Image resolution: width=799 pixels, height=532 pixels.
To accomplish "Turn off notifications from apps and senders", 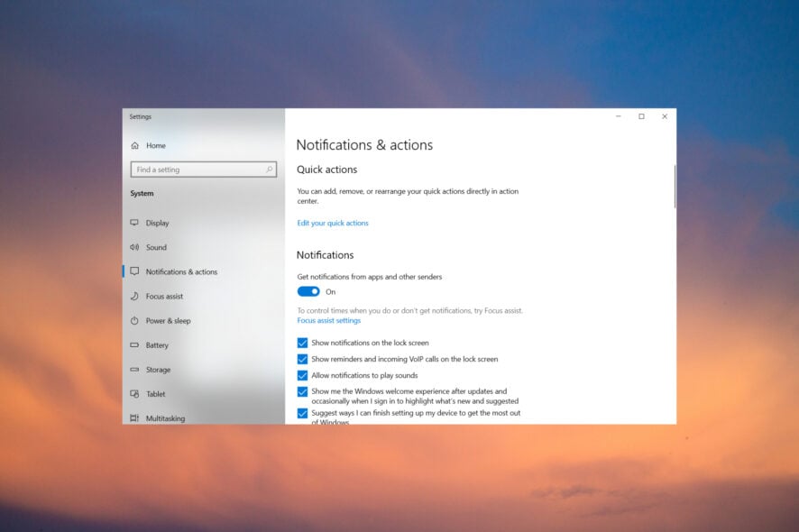I will click(x=308, y=291).
